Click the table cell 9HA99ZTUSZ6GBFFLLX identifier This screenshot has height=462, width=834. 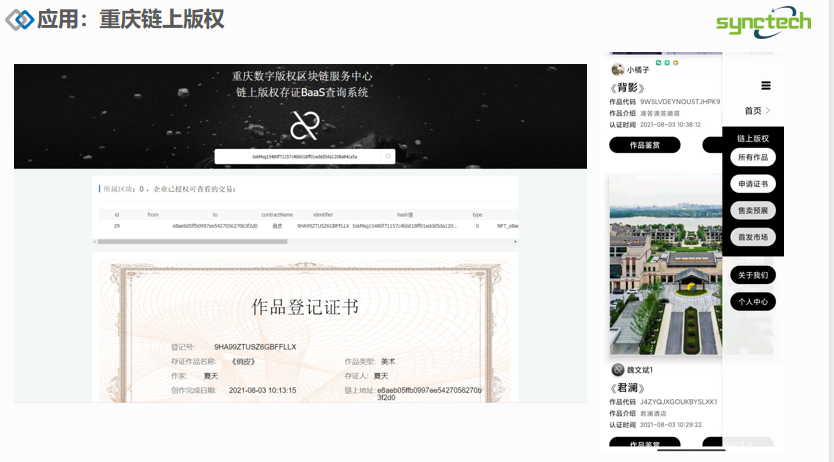point(323,226)
